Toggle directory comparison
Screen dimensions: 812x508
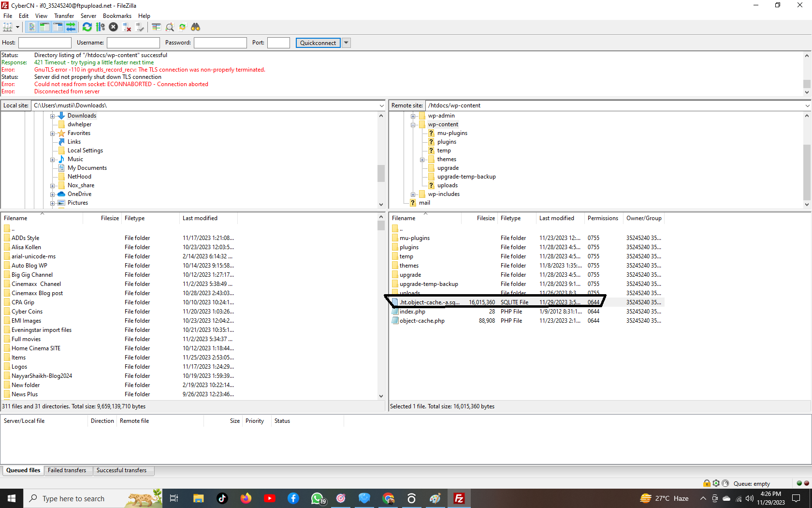[169, 27]
